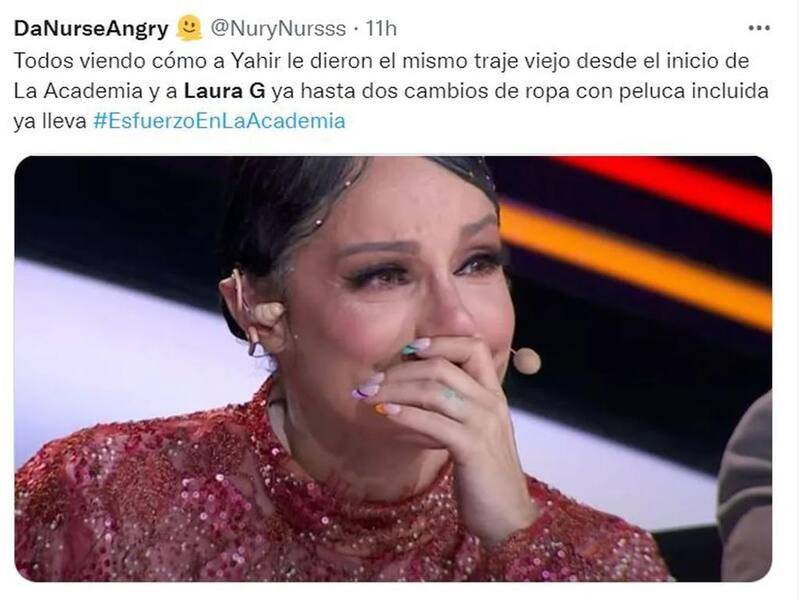Click the phrase 'ya lleva' before hashtag
The width and height of the screenshot is (800, 600).
(50, 121)
